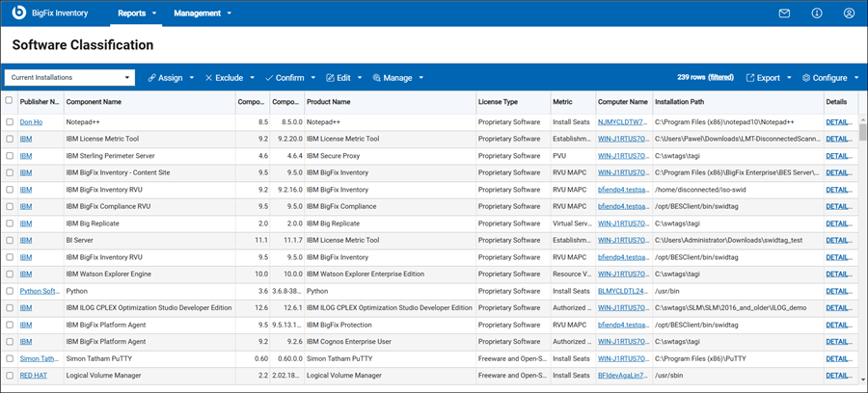
Task: Select the Resource V... metric cell
Action: (572, 275)
